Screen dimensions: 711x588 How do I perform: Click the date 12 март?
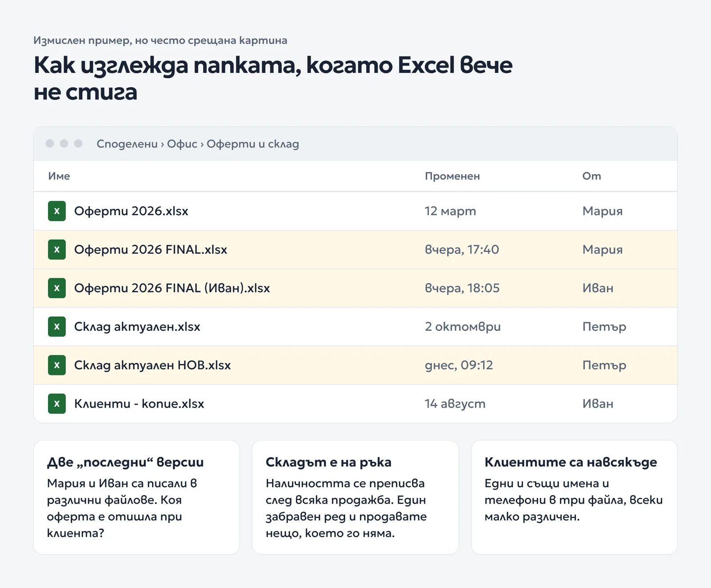click(450, 211)
